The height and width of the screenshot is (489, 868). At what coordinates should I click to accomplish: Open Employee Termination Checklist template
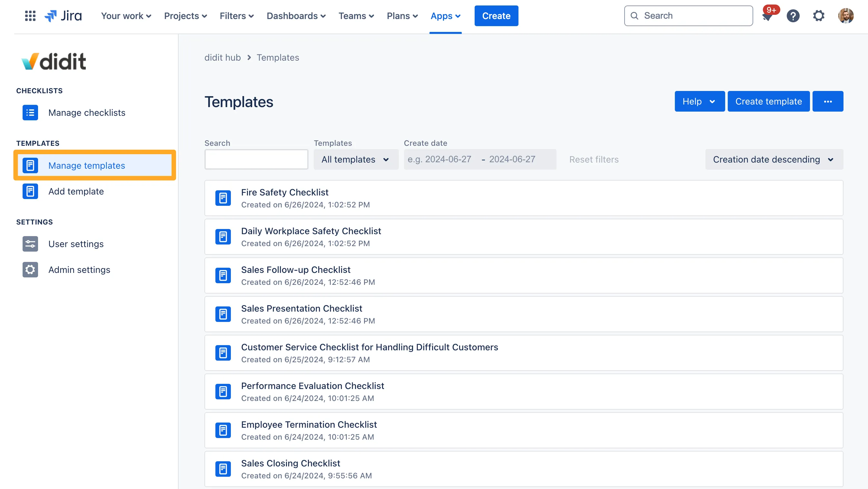(x=524, y=431)
